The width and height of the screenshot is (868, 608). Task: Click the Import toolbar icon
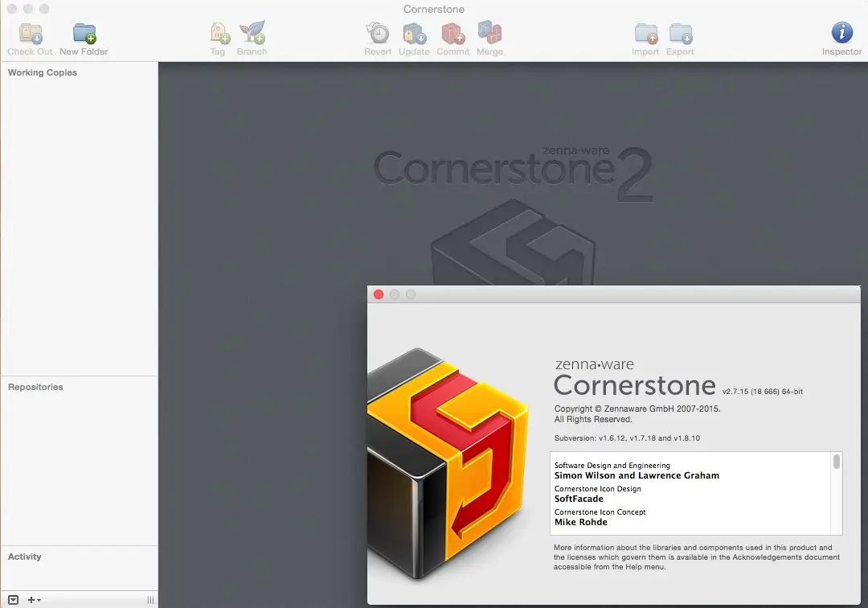(646, 34)
